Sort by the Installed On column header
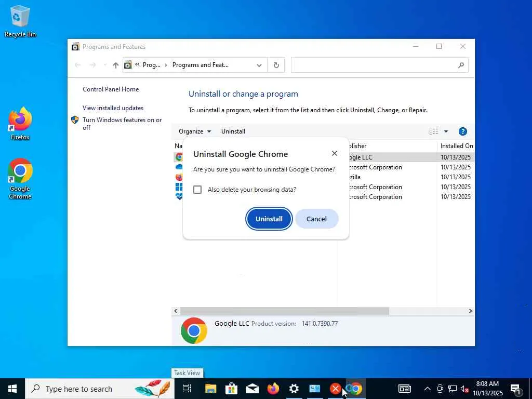532x399 pixels. click(456, 146)
